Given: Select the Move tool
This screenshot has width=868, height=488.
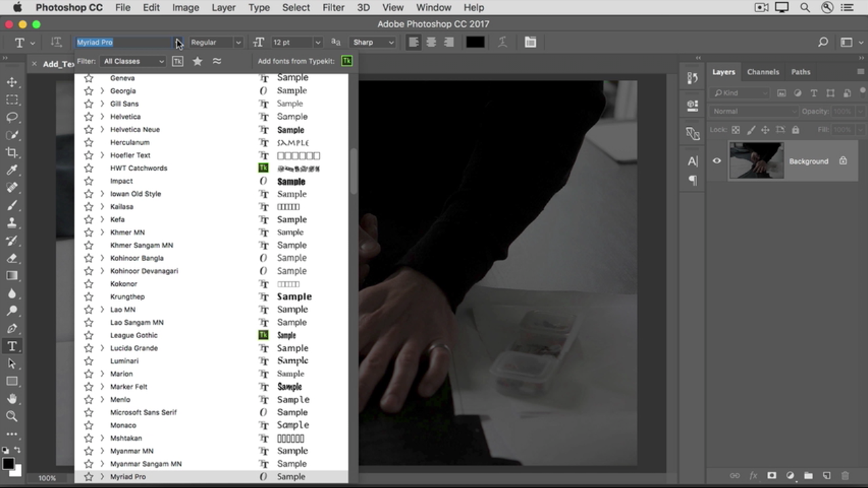Looking at the screenshot, I should [12, 82].
